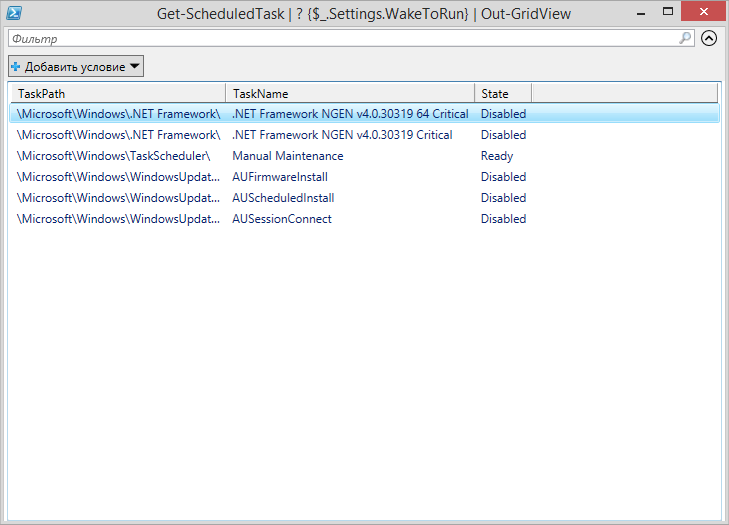Minimize the Out-GridView window
729x525 pixels.
click(x=641, y=13)
